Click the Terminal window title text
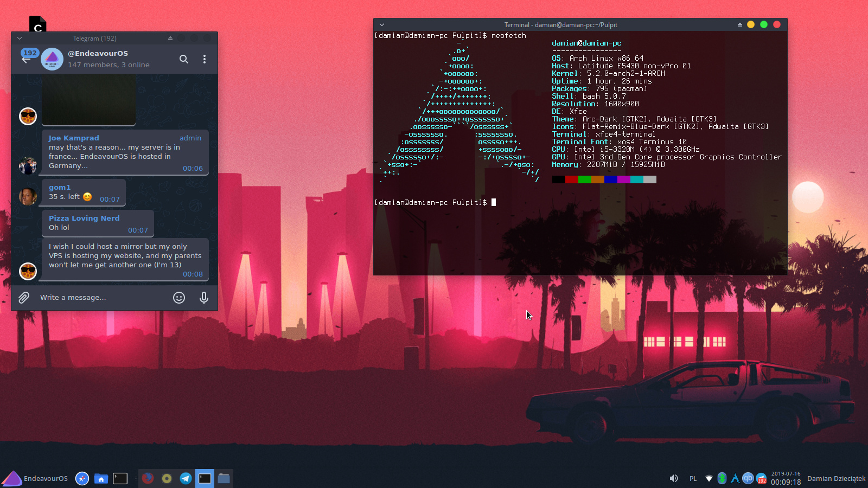 561,25
